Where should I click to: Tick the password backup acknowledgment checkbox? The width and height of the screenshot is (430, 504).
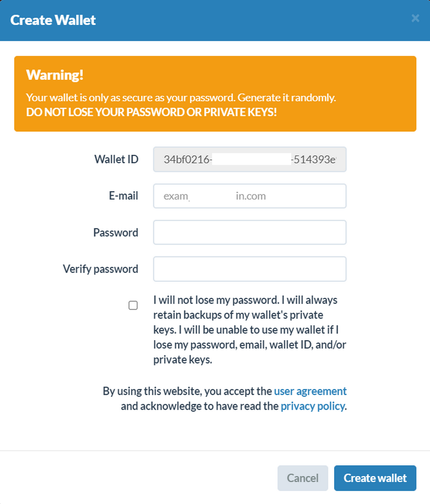133,305
